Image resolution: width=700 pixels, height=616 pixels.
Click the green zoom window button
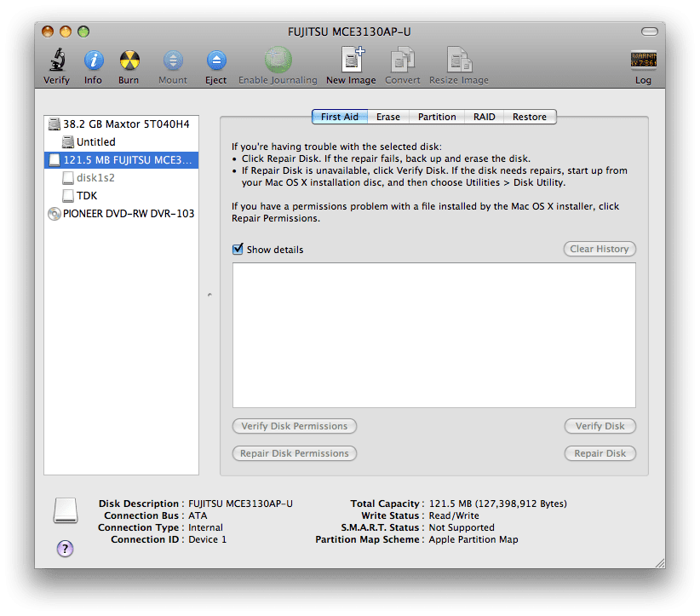point(83,32)
